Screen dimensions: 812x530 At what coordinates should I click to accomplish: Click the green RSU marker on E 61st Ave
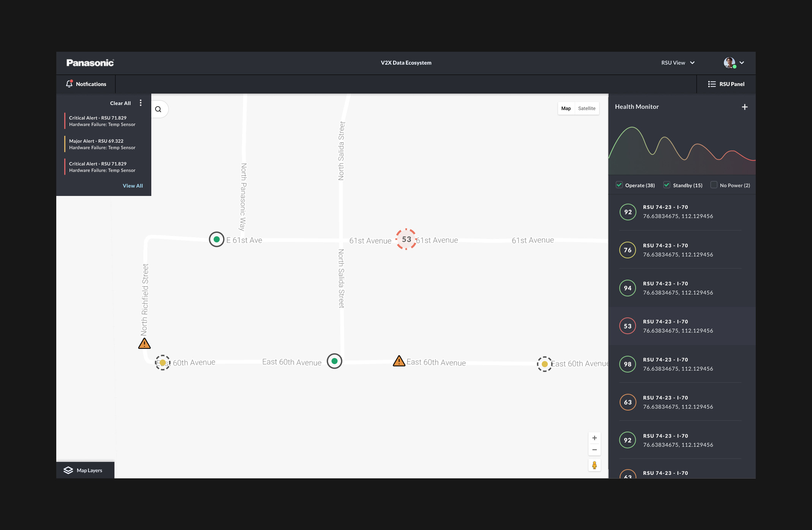[216, 239]
